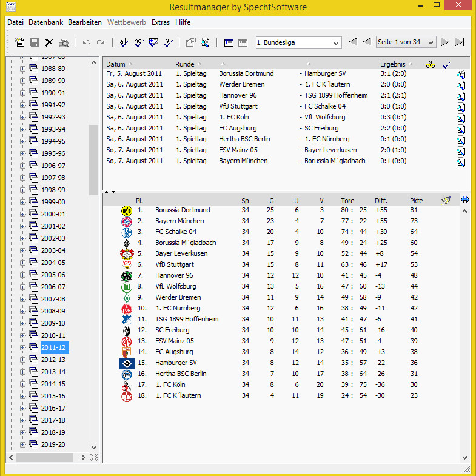Click tree panel scroll up arrow
The width and height of the screenshot is (476, 476).
point(93,63)
